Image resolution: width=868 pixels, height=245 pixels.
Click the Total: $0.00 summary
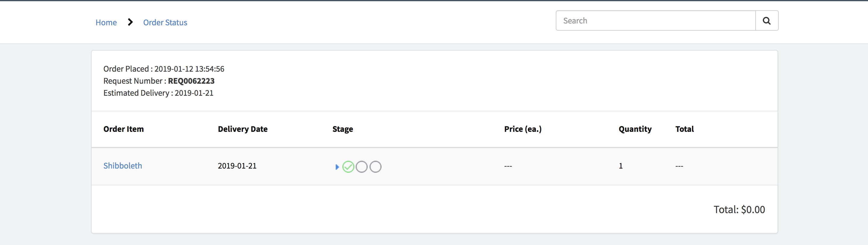[x=739, y=210]
